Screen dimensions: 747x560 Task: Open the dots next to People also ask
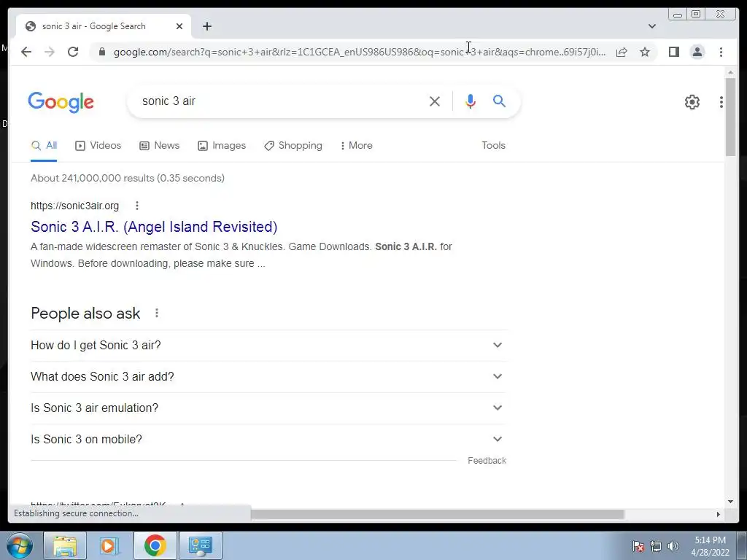(x=157, y=313)
